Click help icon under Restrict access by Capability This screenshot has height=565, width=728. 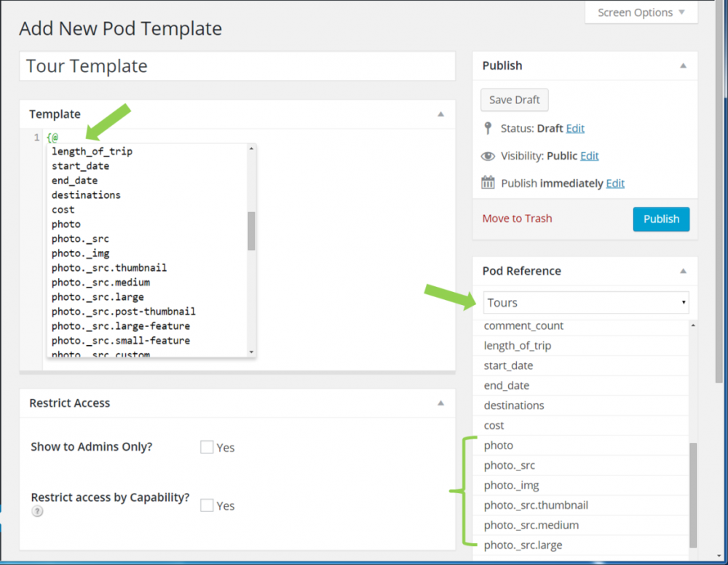(37, 511)
